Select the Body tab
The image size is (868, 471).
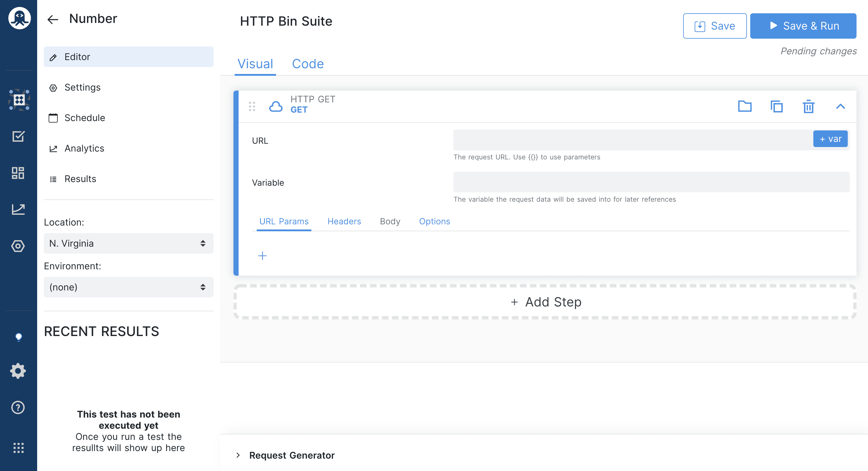pos(390,221)
